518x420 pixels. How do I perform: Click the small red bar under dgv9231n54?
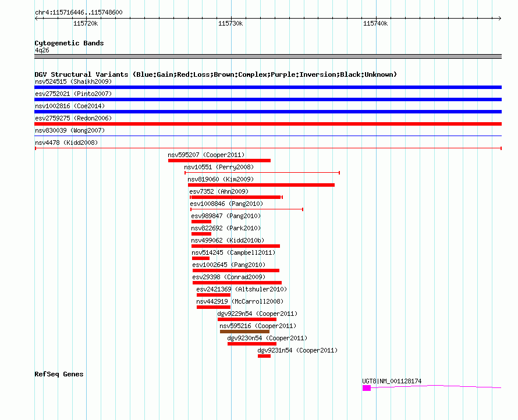264,356
